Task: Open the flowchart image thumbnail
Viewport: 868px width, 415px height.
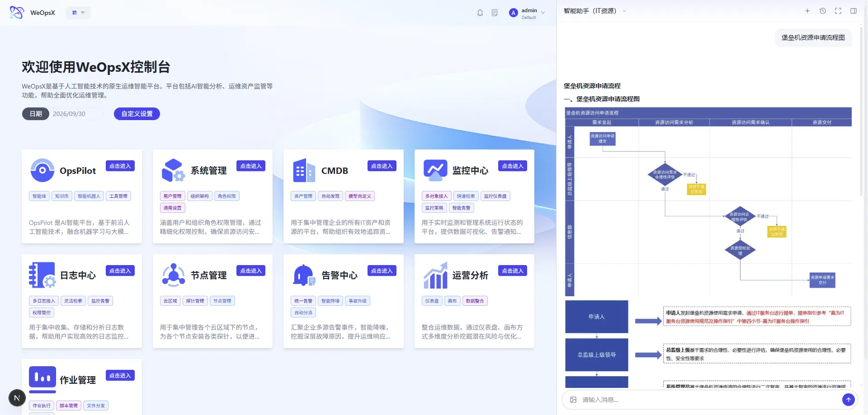Action: [708, 201]
